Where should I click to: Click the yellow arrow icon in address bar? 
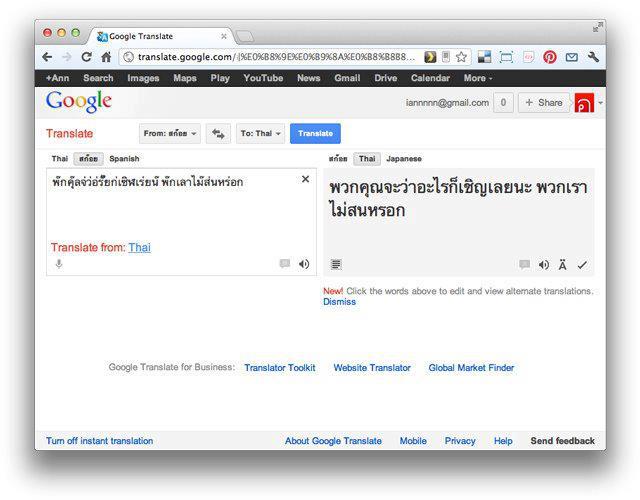tap(430, 57)
